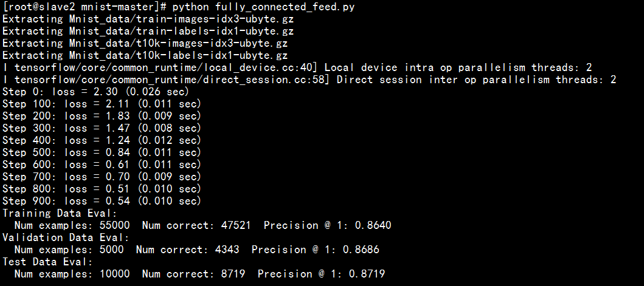The width and height of the screenshot is (644, 286).
Task: Click the direct_session.cc:58 log message
Action: [310, 80]
